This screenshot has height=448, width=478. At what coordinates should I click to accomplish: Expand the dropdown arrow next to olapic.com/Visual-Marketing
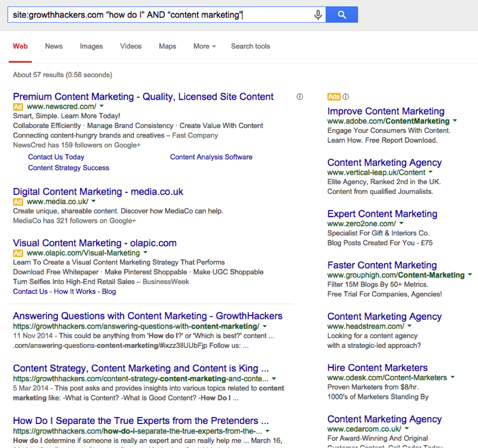click(146, 252)
